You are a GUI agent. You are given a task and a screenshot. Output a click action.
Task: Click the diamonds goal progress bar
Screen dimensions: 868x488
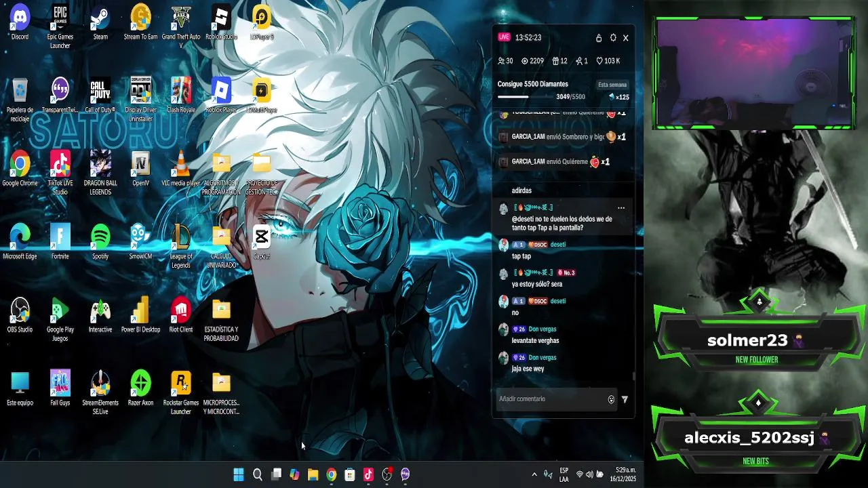point(527,97)
